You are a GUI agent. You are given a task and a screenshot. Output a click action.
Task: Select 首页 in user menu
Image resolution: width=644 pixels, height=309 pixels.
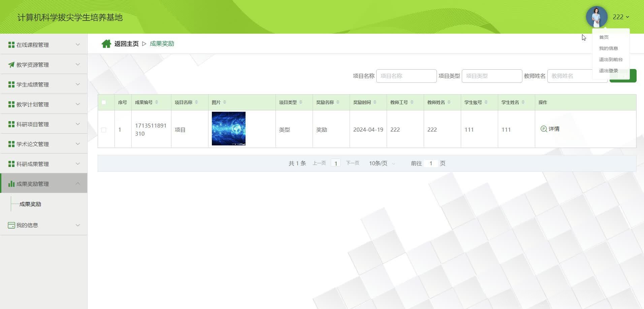(604, 37)
